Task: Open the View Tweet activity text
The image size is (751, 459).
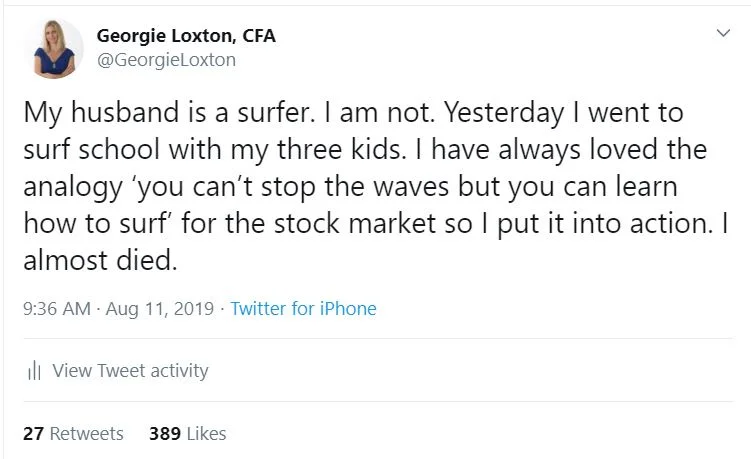Action: [130, 371]
